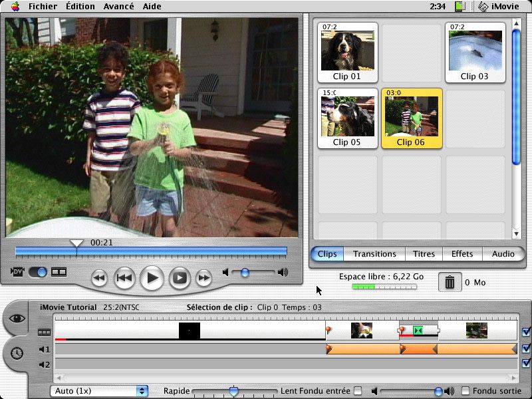Click the DV camera mode icon

coord(17,272)
